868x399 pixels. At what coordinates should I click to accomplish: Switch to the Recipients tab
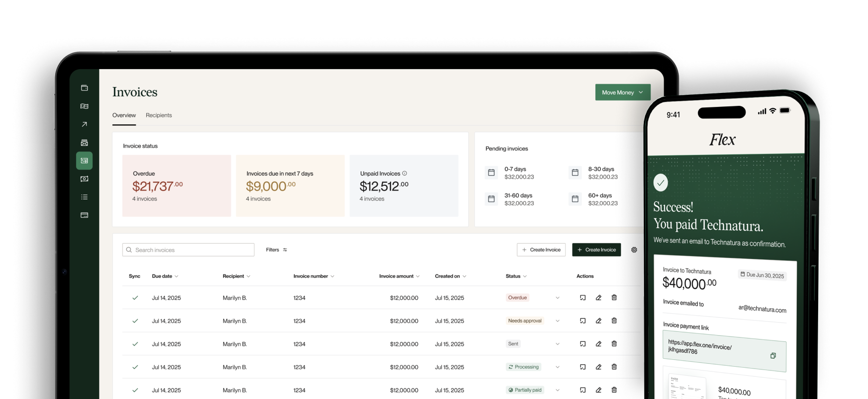tap(159, 115)
